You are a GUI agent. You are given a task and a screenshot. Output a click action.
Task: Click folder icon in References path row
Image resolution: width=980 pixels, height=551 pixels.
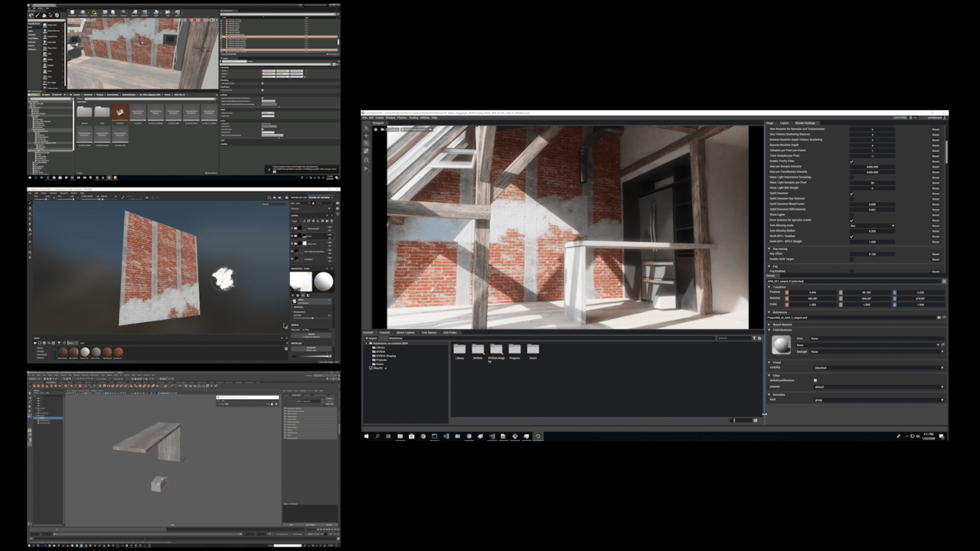pyautogui.click(x=939, y=317)
